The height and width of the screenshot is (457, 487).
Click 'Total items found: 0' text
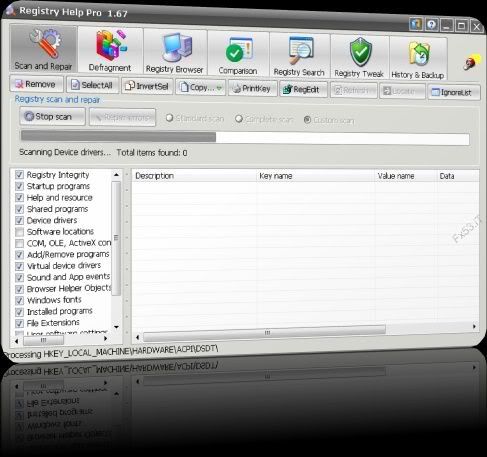click(152, 153)
